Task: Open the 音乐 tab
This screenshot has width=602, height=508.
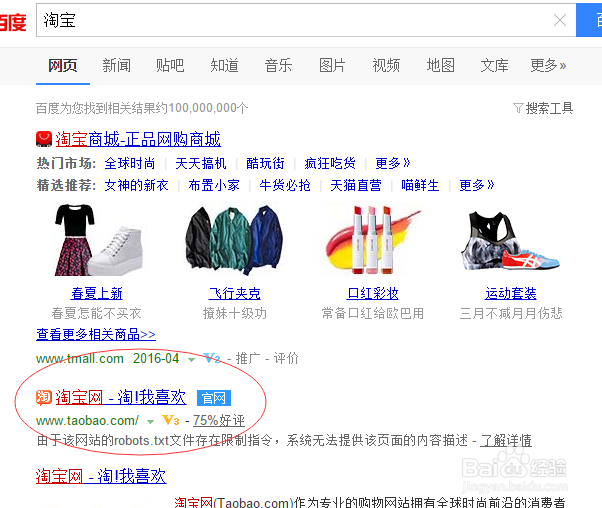Action: (278, 65)
